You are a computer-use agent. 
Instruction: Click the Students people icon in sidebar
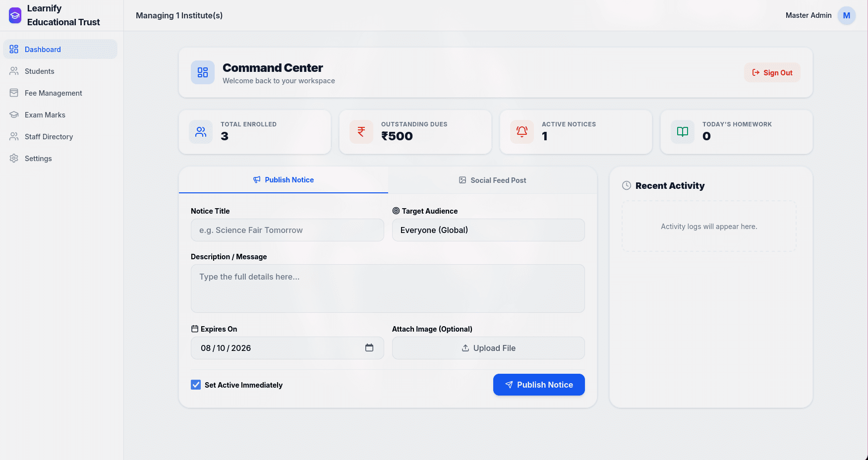tap(14, 71)
